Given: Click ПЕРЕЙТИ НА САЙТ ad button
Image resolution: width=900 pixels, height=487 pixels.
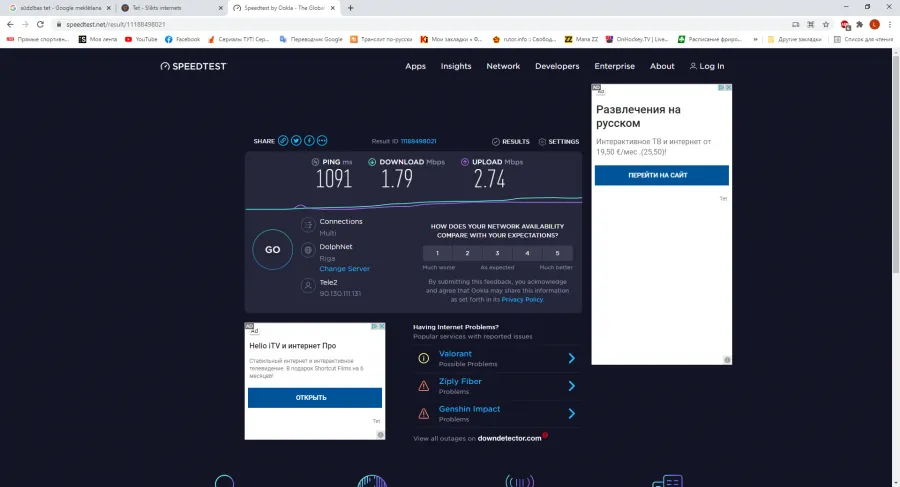Looking at the screenshot, I should [x=662, y=175].
